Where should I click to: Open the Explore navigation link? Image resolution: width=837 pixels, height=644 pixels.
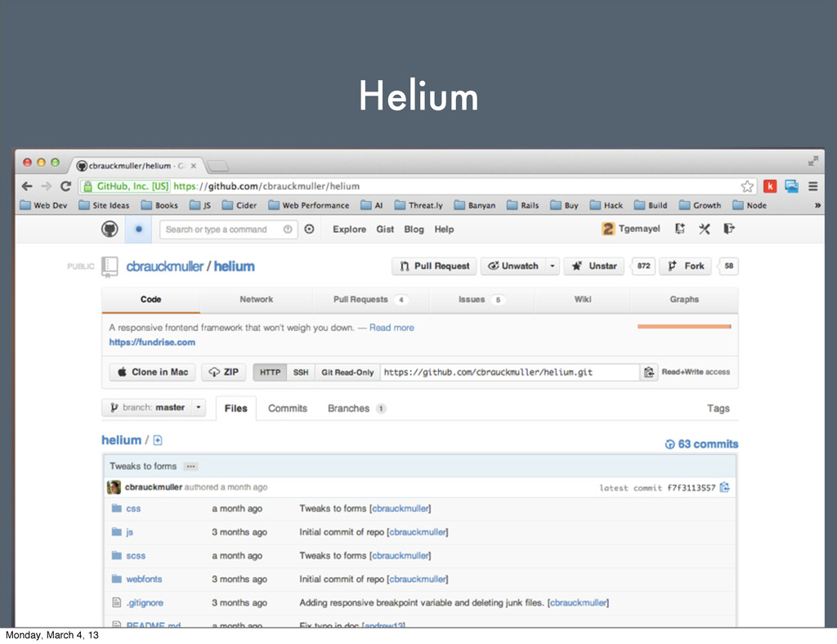tap(349, 230)
